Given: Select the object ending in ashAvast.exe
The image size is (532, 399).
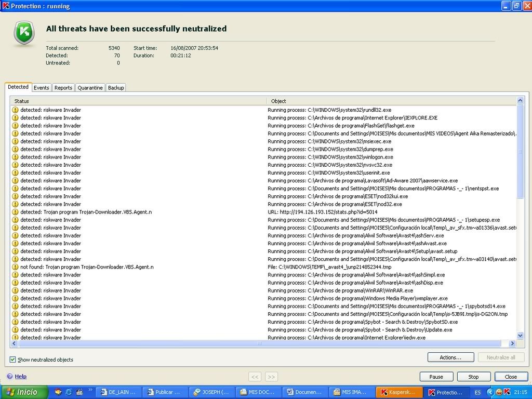Looking at the screenshot, I should pyautogui.click(x=357, y=243).
